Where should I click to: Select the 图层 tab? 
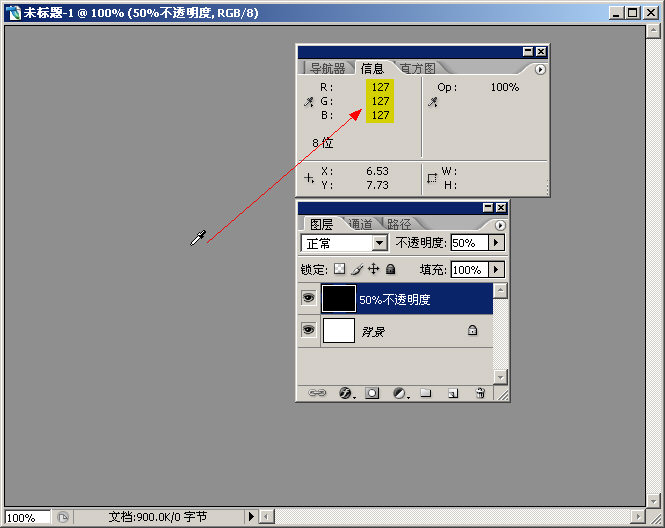[321, 224]
